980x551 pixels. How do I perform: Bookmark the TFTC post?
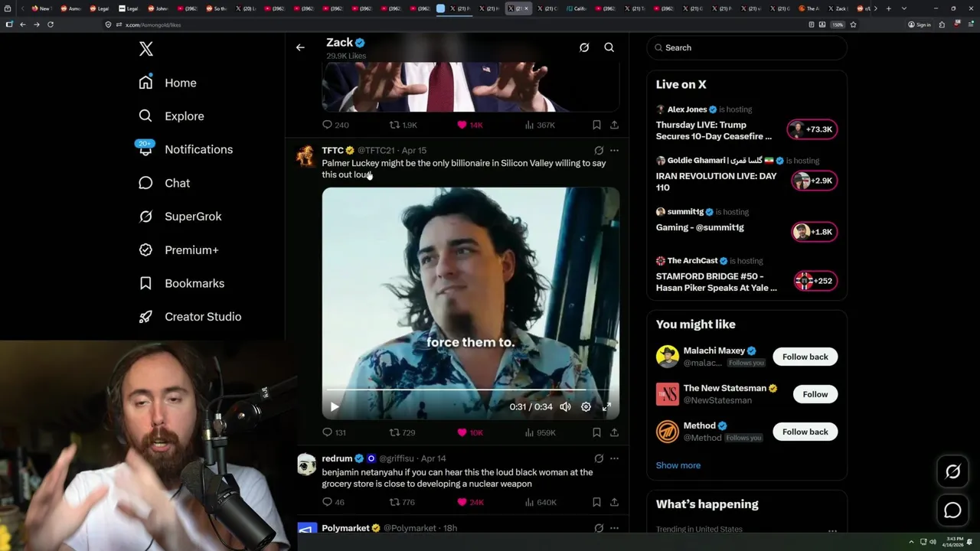(x=596, y=432)
